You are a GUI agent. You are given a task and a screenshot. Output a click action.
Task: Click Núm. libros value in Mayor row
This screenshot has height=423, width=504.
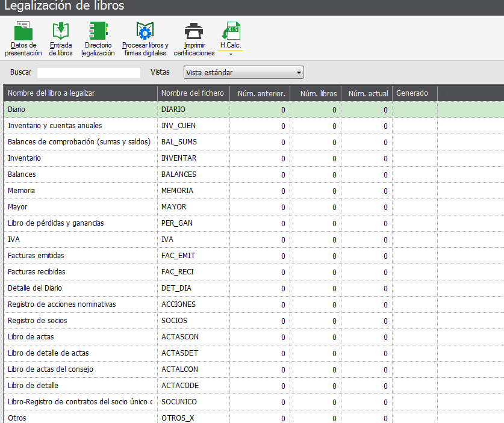click(316, 207)
